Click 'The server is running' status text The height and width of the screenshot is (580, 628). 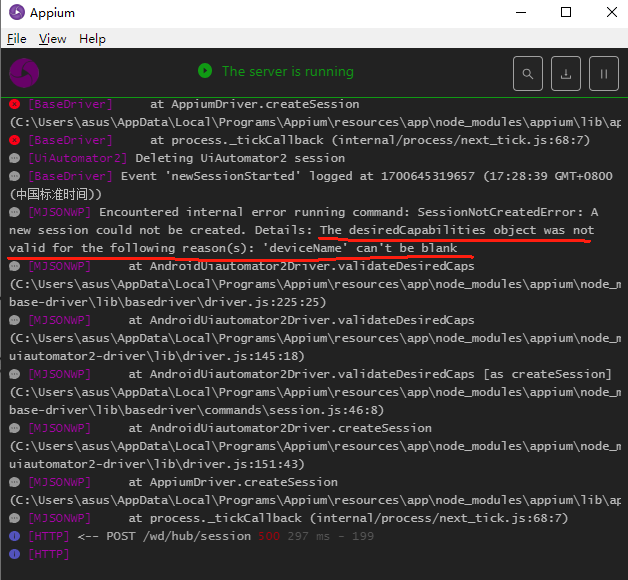[x=287, y=71]
